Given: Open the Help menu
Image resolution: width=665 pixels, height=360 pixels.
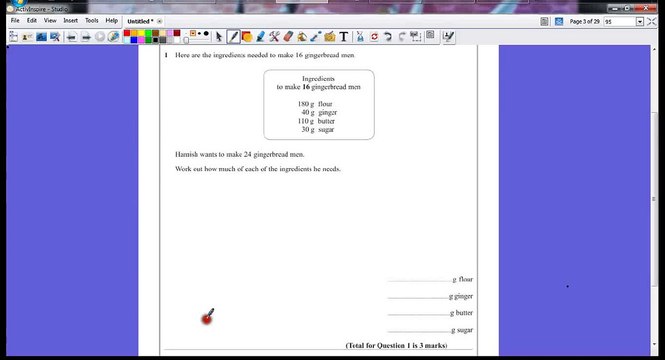Looking at the screenshot, I should click(112, 20).
